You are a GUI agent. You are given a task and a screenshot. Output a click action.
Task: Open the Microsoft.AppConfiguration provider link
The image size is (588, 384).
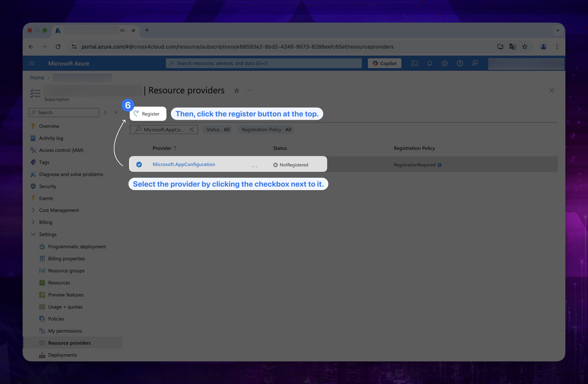tap(184, 164)
